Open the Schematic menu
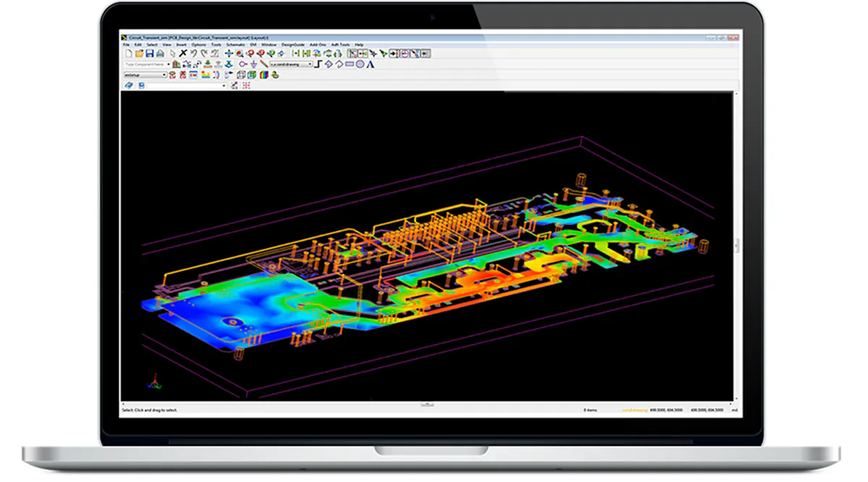Screen dimensions: 868x482 [236, 45]
